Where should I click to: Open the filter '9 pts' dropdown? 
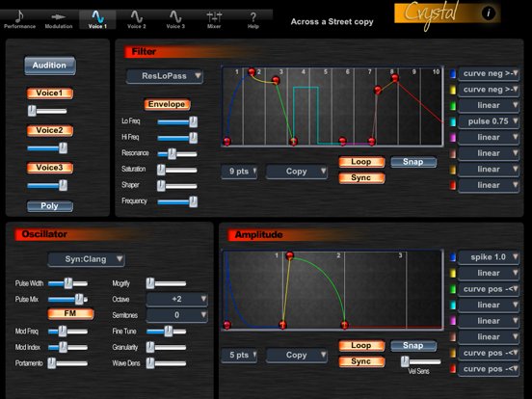coord(239,172)
